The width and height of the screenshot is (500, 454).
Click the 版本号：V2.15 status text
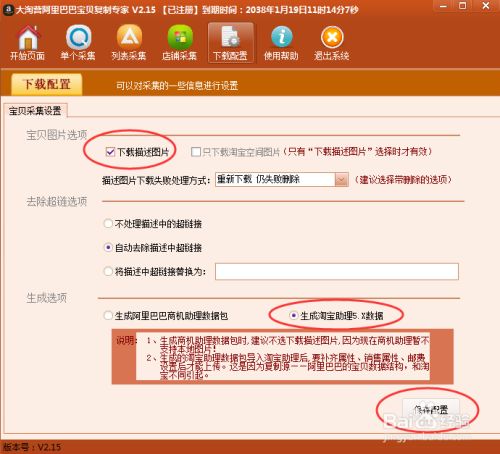32,447
